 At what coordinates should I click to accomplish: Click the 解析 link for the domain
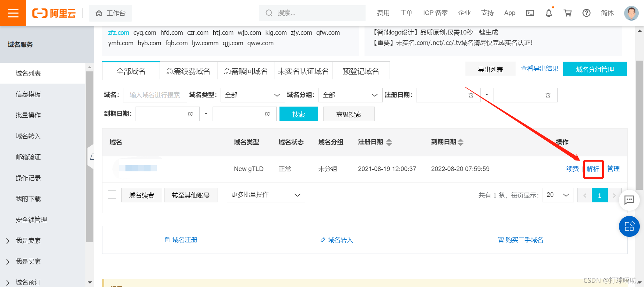(593, 169)
